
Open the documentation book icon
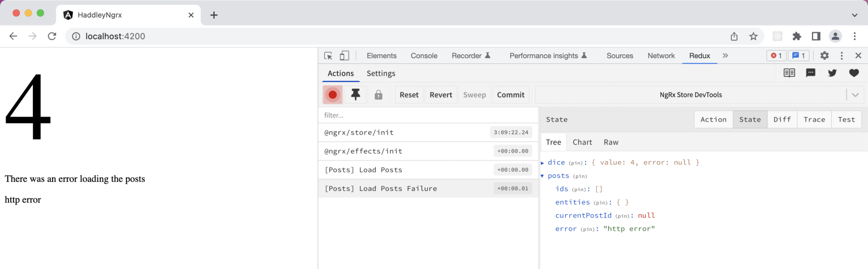point(789,73)
